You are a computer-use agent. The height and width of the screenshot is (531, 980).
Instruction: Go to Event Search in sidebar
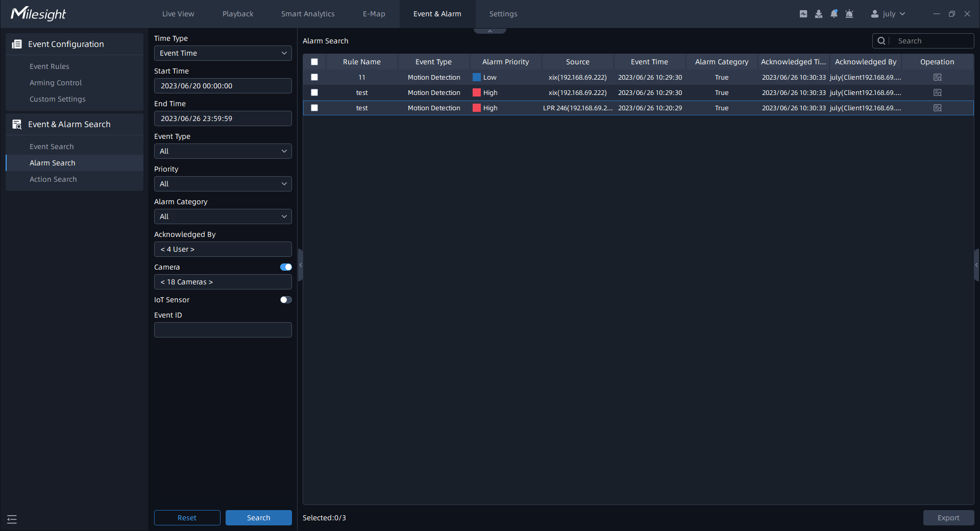point(52,147)
